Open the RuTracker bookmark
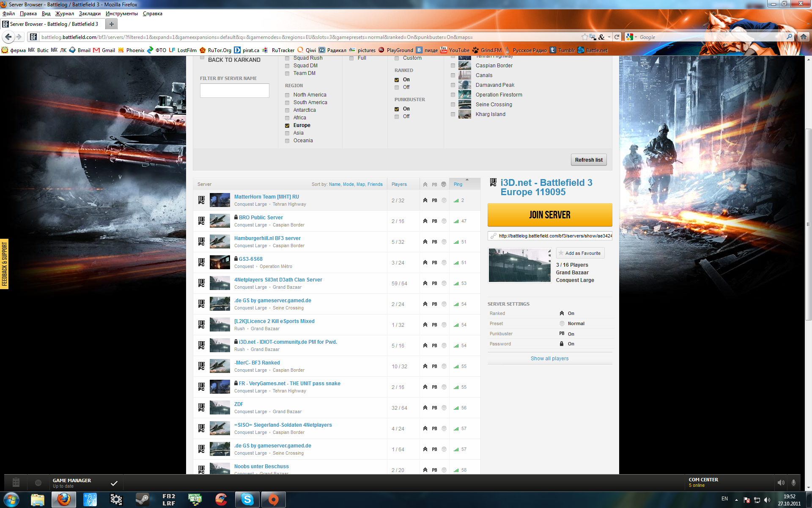This screenshot has width=812, height=508. (x=278, y=50)
